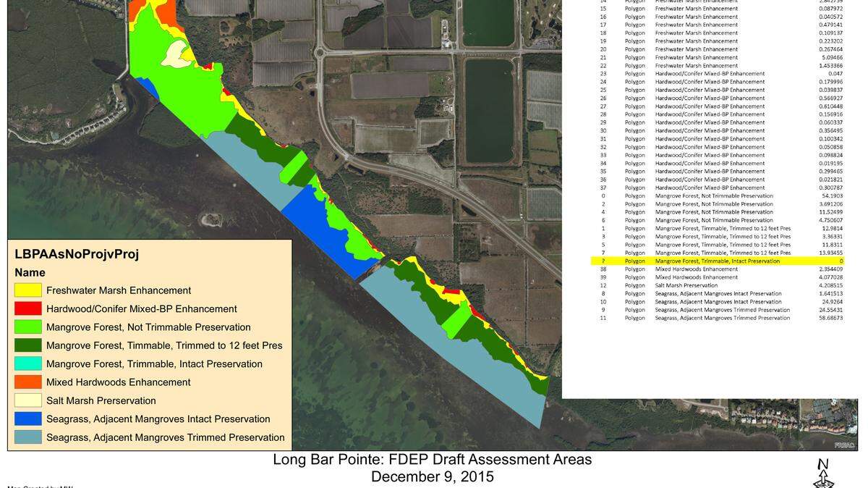The height and width of the screenshot is (488, 868).
Task: Select the bright green Not Trimmable swatch
Action: click(x=27, y=327)
